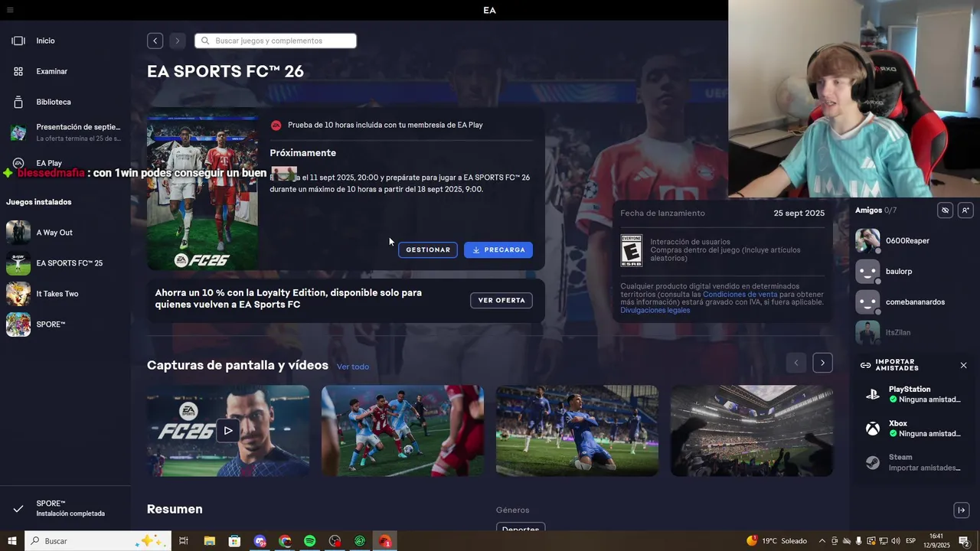Open Presentación de septiembre offer in sidebar
The image size is (980, 551).
(x=65, y=132)
